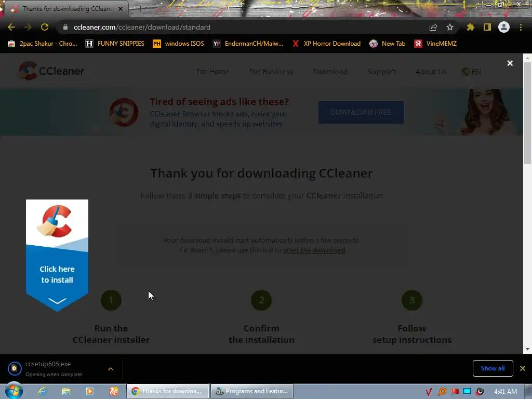Image resolution: width=532 pixels, height=399 pixels.
Task: Click page scrollbar up arrow
Action: (528, 58)
